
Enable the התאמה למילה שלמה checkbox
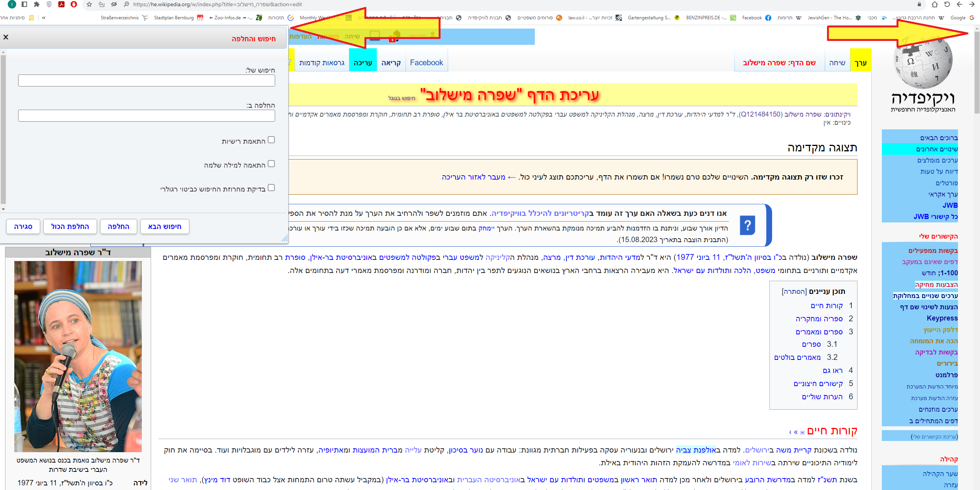point(271,164)
